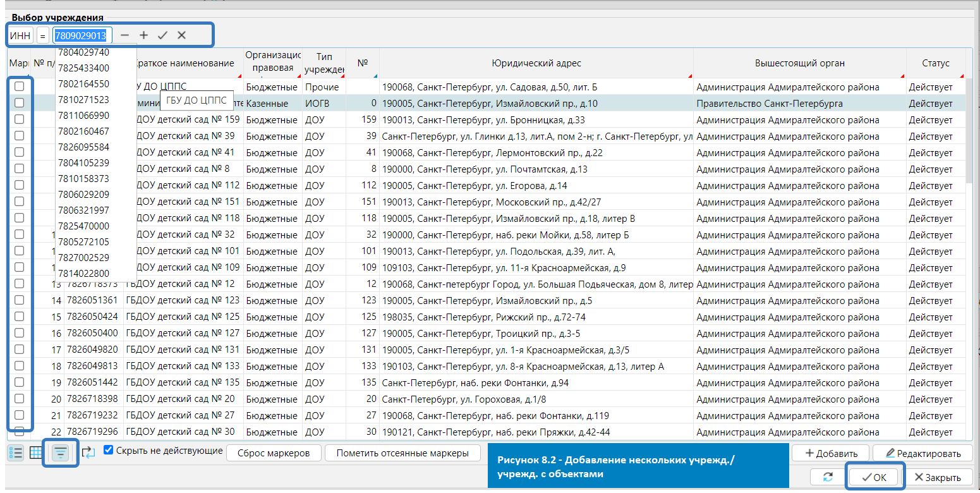The height and width of the screenshot is (493, 980).
Task: Pick 7814022800 from the suggestion list
Action: pos(83,274)
